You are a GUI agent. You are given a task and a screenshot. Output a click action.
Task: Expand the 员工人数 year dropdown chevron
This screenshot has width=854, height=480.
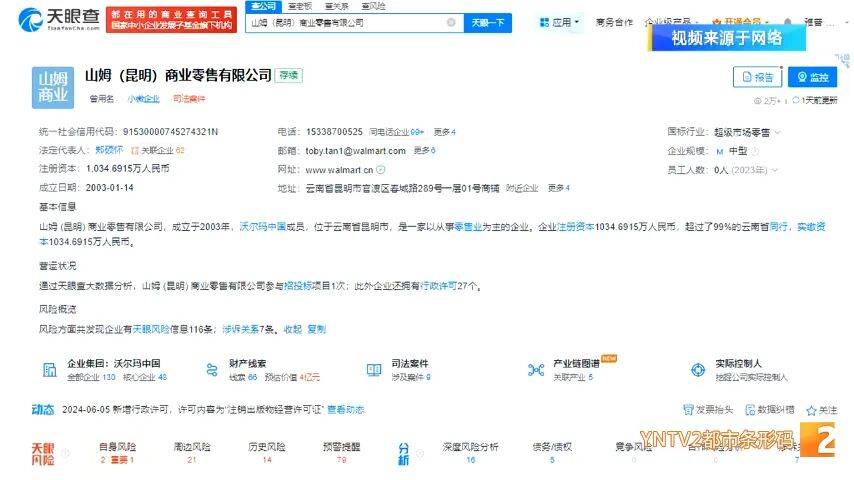pos(774,170)
